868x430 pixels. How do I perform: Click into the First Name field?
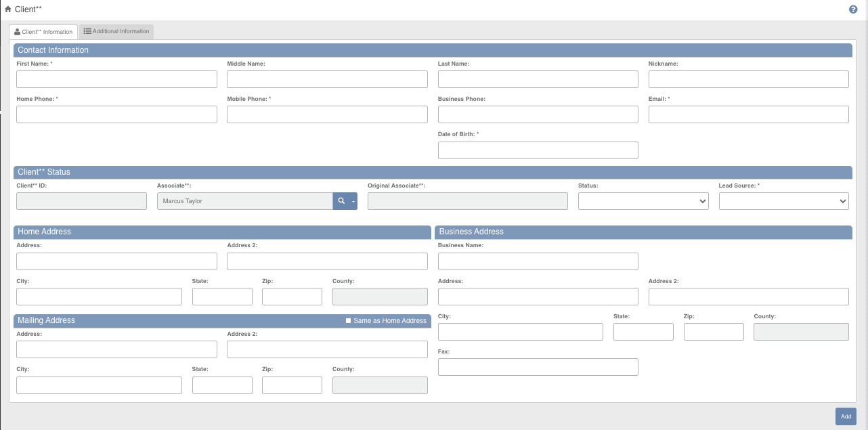(x=116, y=79)
